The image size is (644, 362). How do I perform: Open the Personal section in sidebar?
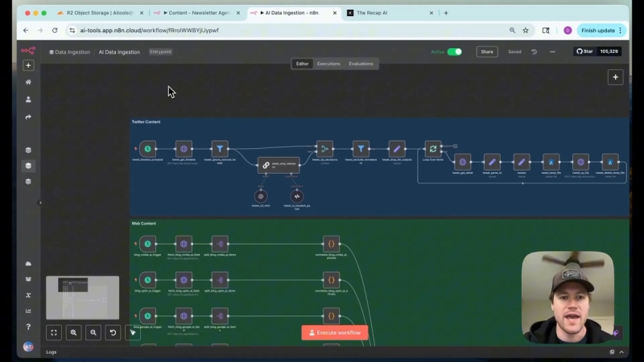tap(28, 99)
